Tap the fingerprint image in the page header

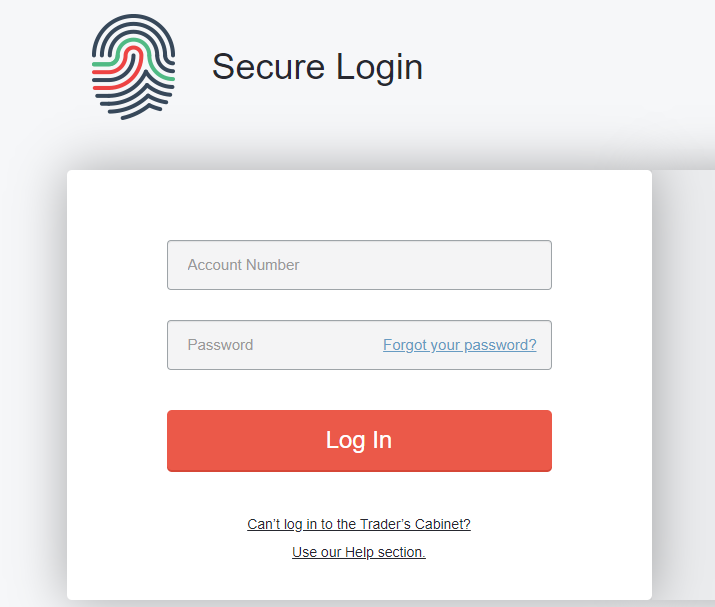click(133, 67)
